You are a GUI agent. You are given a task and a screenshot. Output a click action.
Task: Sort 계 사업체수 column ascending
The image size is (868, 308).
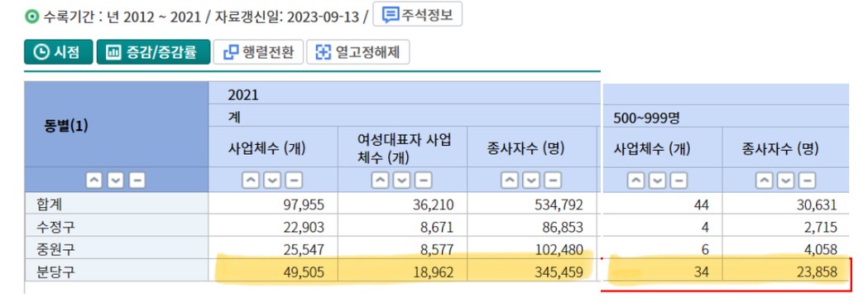tap(250, 180)
